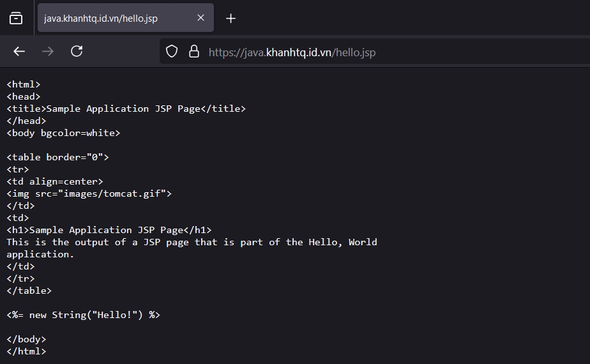Click the 'This is the output' text line

point(192,242)
